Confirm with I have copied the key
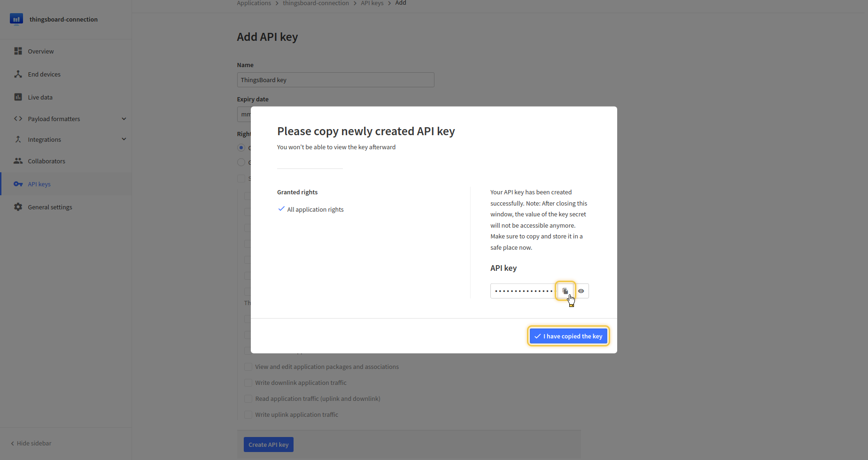 tap(568, 336)
